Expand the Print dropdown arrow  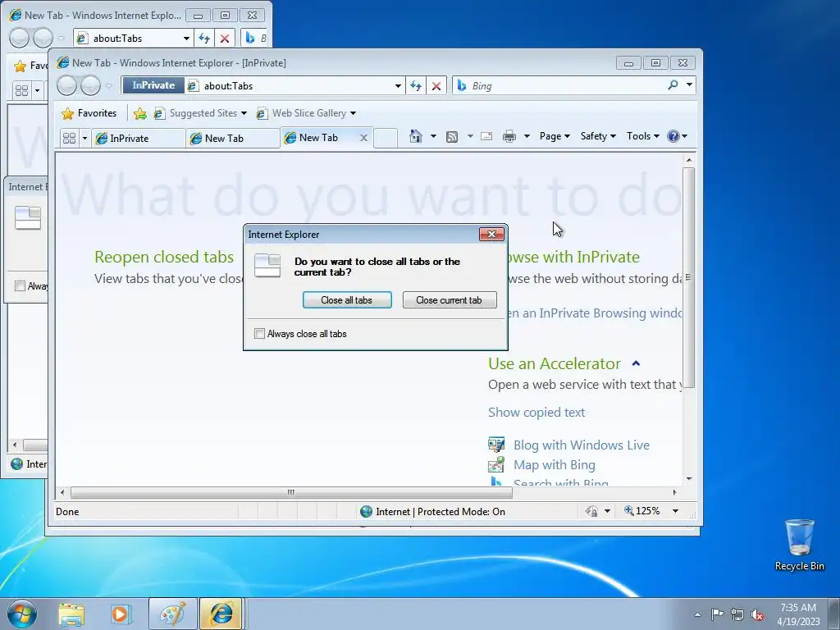(x=527, y=136)
